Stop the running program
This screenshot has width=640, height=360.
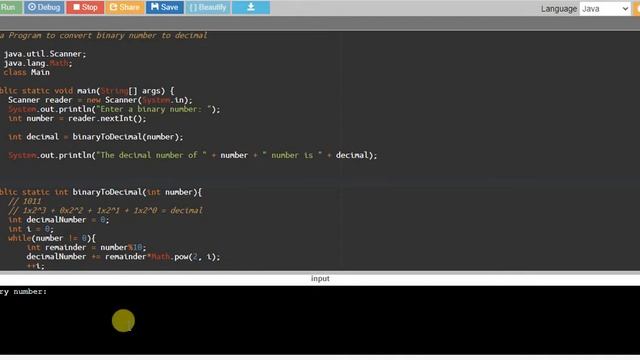85,7
